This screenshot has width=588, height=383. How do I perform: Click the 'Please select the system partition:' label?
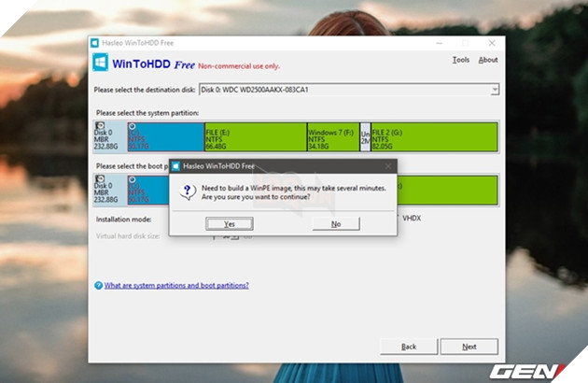tap(147, 113)
